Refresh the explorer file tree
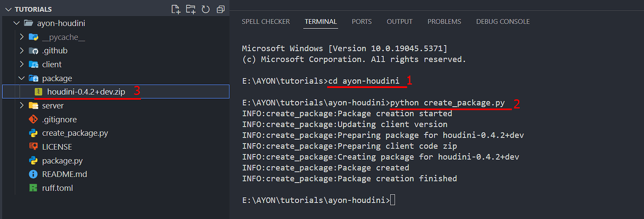This screenshot has width=644, height=219. [x=205, y=9]
